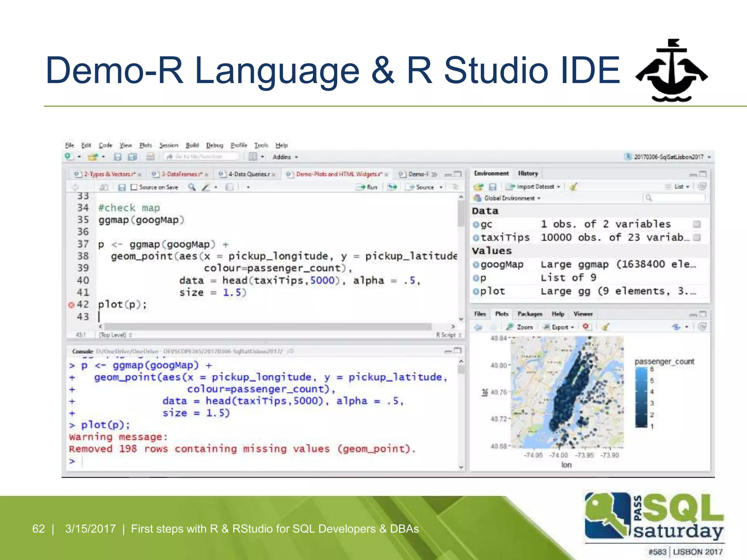Open the Global Environment dropdown

pos(507,198)
